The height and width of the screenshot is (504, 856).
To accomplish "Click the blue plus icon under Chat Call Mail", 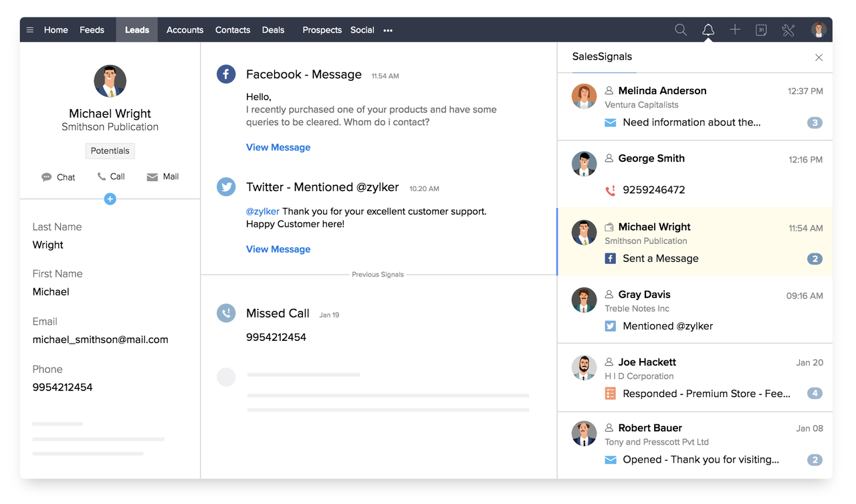I will pyautogui.click(x=110, y=199).
